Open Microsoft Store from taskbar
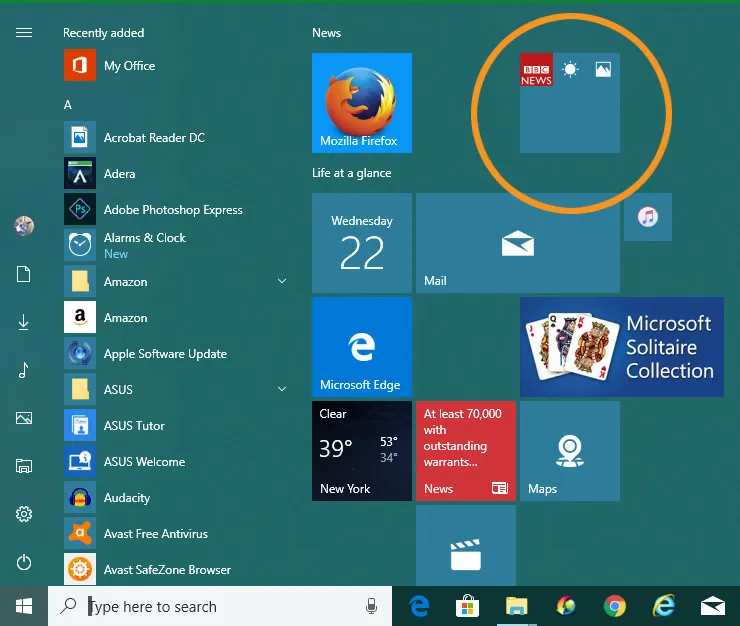The width and height of the screenshot is (740, 626). coord(467,606)
